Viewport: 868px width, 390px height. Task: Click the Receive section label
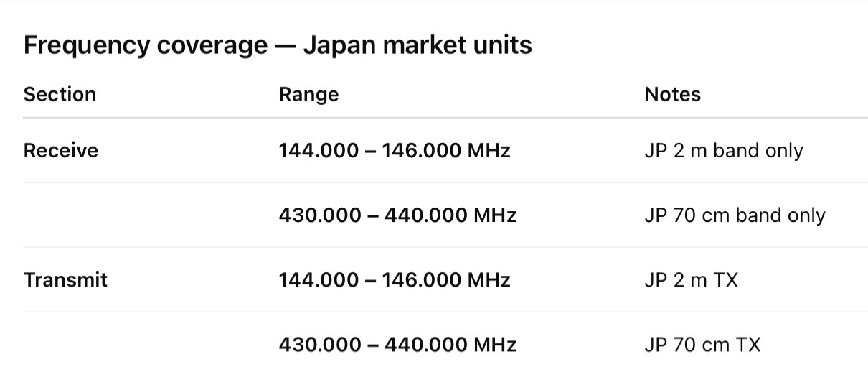pyautogui.click(x=61, y=151)
